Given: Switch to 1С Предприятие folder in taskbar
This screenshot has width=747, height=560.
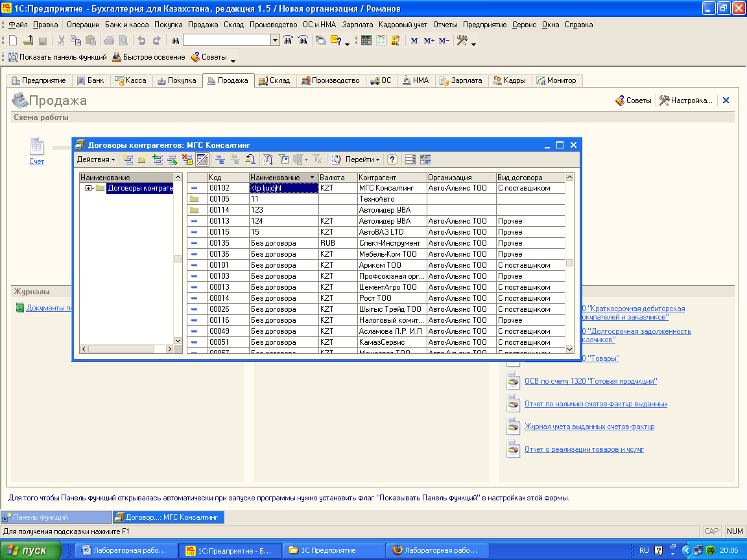Looking at the screenshot, I should [x=333, y=550].
